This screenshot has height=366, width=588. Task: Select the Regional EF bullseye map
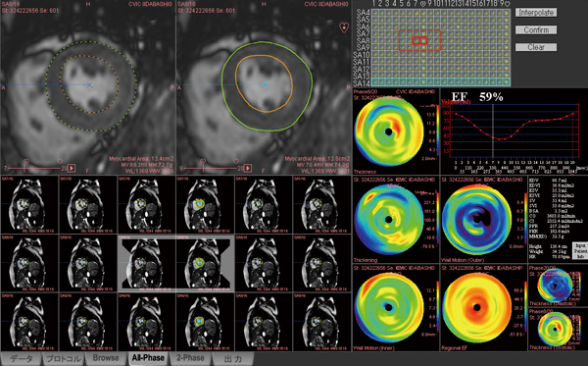[476, 307]
